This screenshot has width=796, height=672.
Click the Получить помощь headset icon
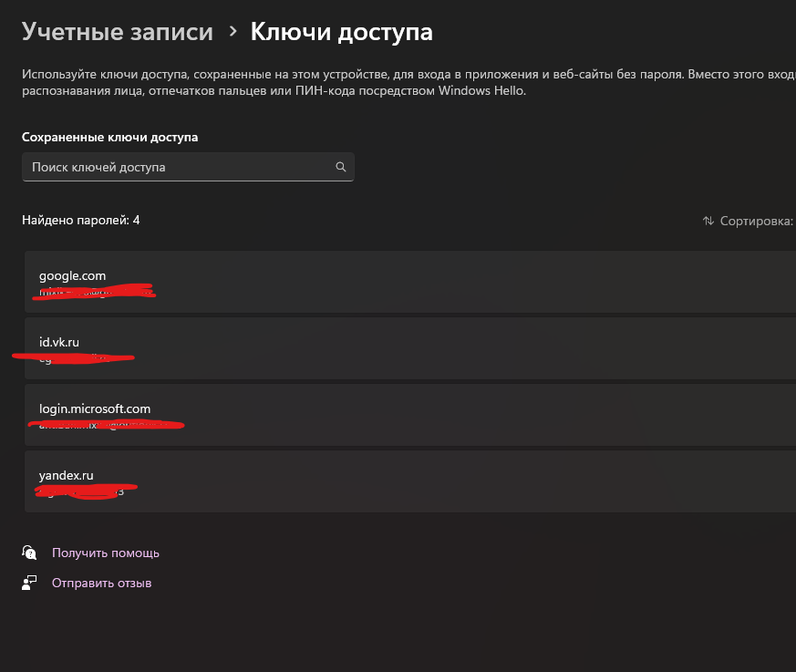pyautogui.click(x=30, y=553)
